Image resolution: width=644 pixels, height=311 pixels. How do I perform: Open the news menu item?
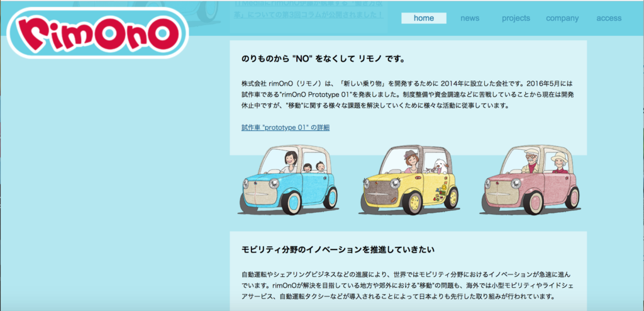470,18
